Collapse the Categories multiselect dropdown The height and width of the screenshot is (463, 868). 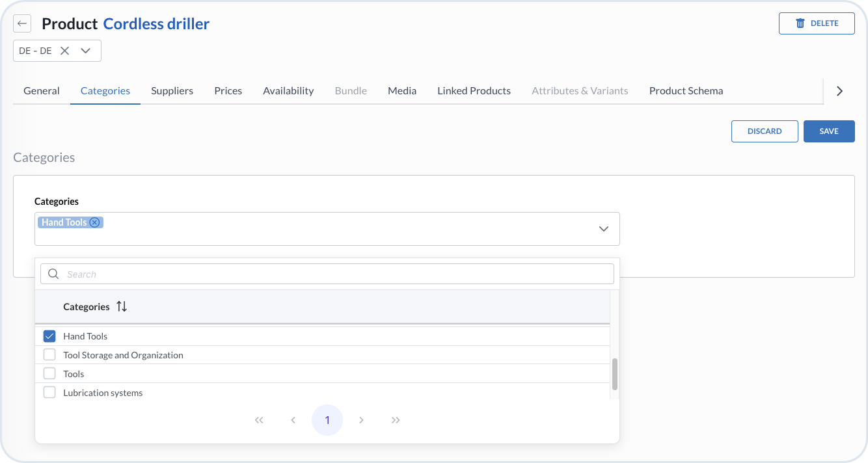pyautogui.click(x=604, y=229)
